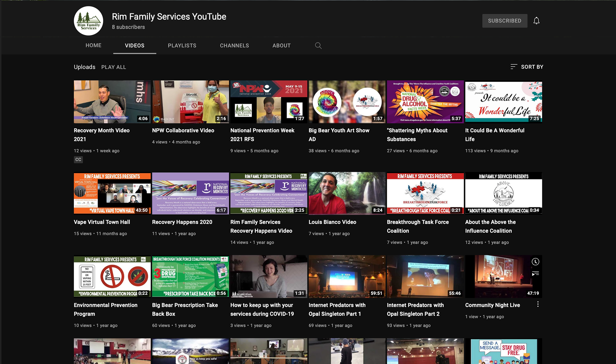616x364 pixels.
Task: Open the Stay Drug Free thumbnail in bottom row
Action: pos(503,351)
